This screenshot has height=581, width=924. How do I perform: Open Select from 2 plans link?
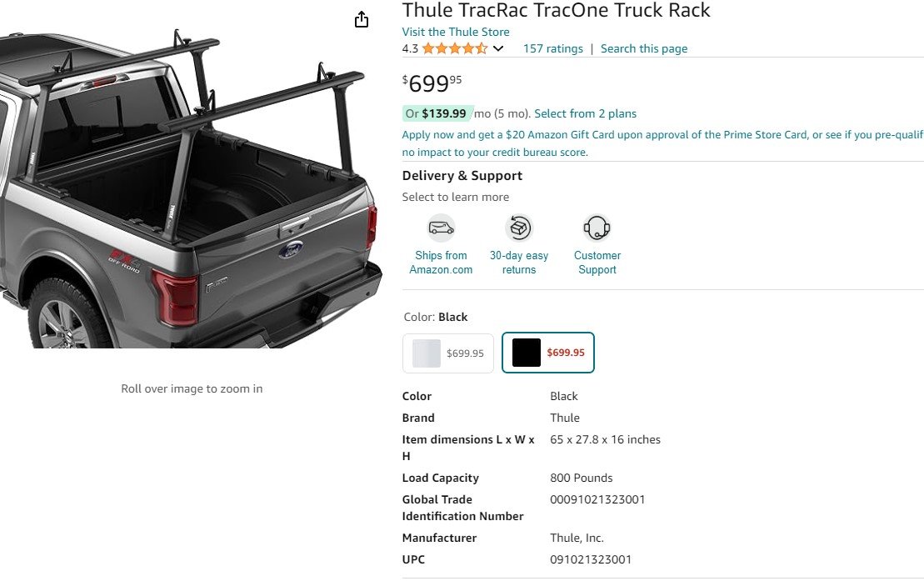click(585, 114)
